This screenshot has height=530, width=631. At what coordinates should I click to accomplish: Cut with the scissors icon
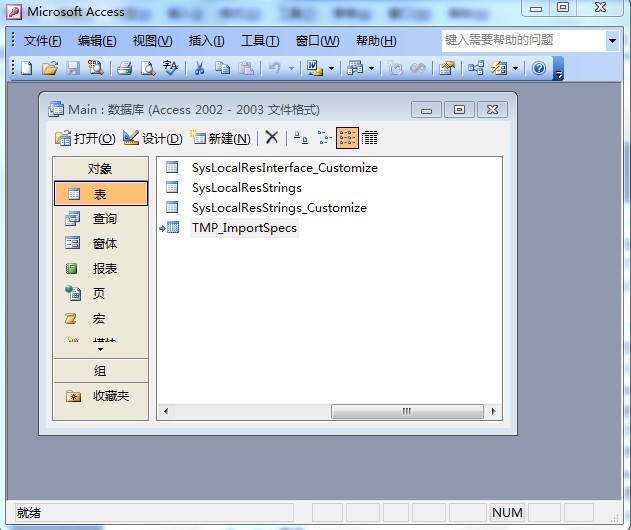point(199,68)
